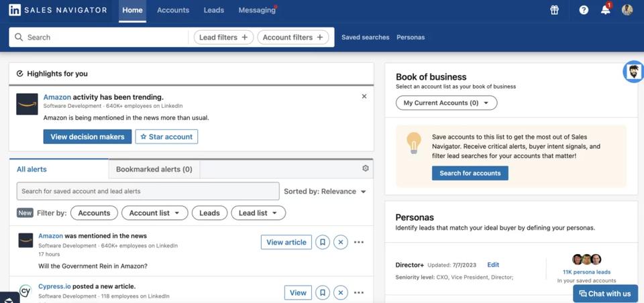The width and height of the screenshot is (644, 303).
Task: Open the gift box icon
Action: click(555, 10)
